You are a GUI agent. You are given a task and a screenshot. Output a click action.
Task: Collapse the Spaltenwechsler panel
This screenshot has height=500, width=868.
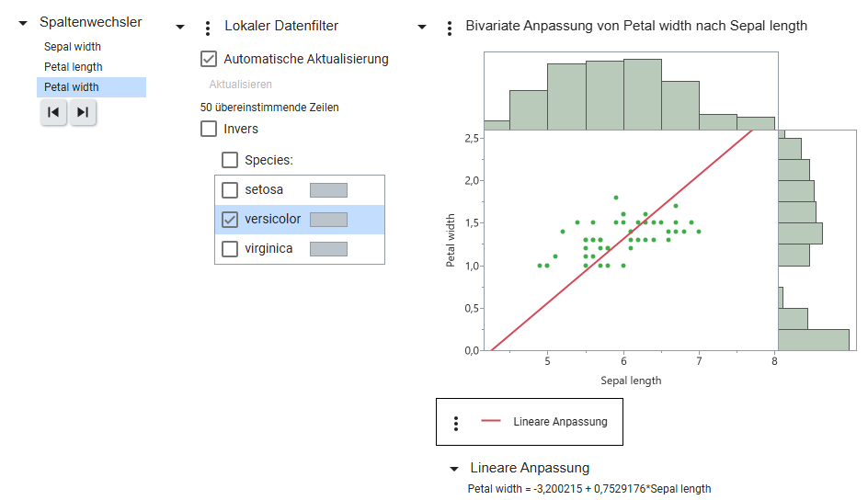[x=23, y=23]
